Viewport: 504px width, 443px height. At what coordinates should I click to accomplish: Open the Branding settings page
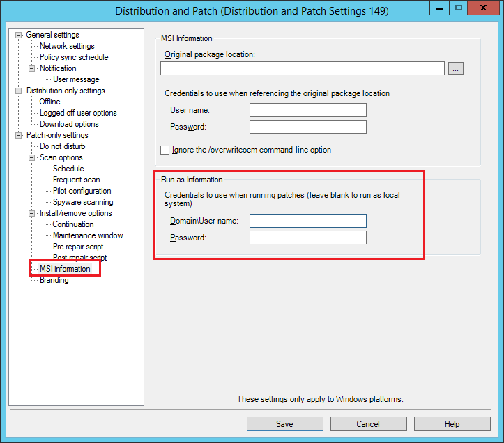click(x=54, y=280)
